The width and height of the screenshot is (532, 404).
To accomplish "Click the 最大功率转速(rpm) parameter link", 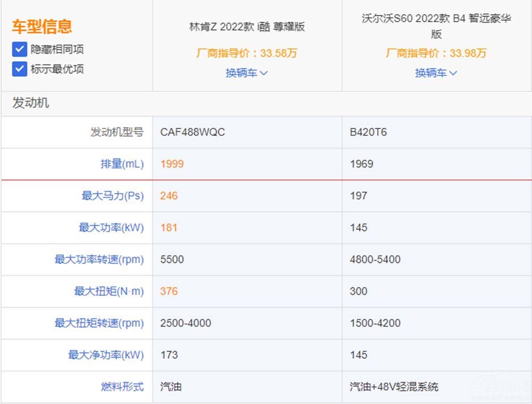I will pos(99,260).
